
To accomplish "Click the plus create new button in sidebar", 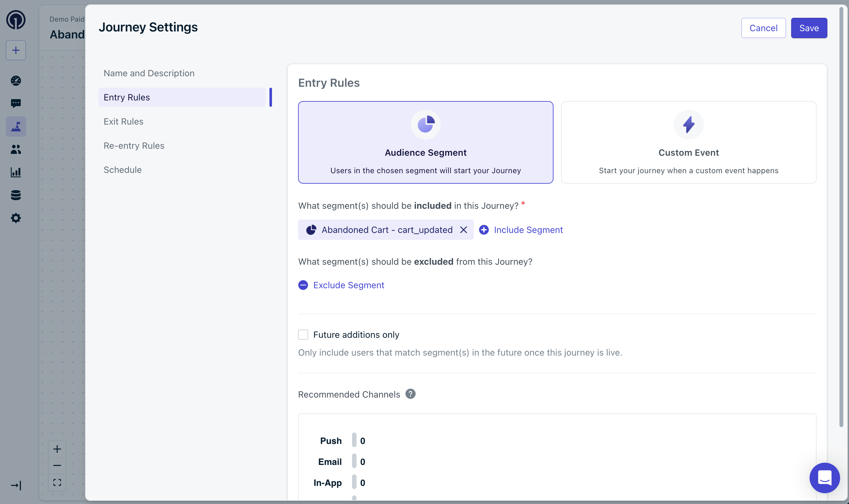I will pyautogui.click(x=16, y=50).
